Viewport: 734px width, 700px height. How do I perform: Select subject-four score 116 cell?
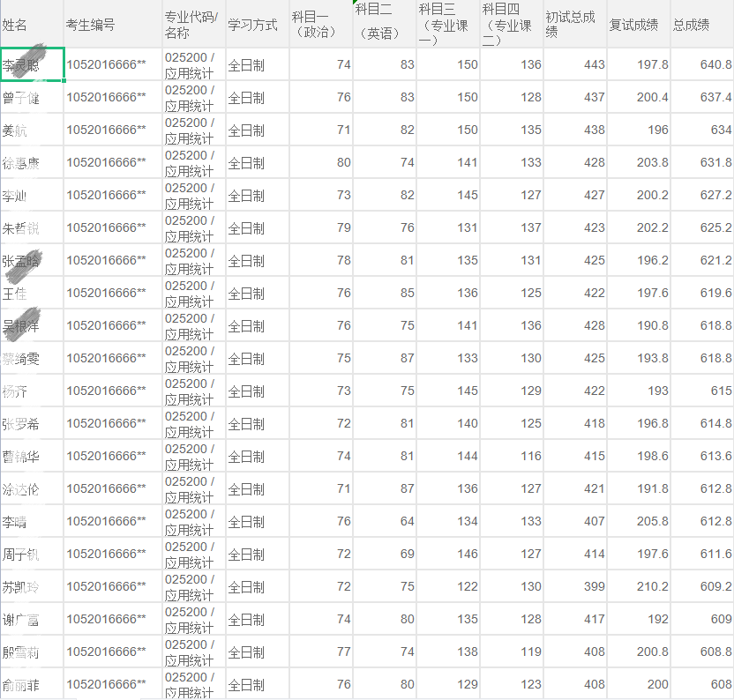click(x=512, y=456)
